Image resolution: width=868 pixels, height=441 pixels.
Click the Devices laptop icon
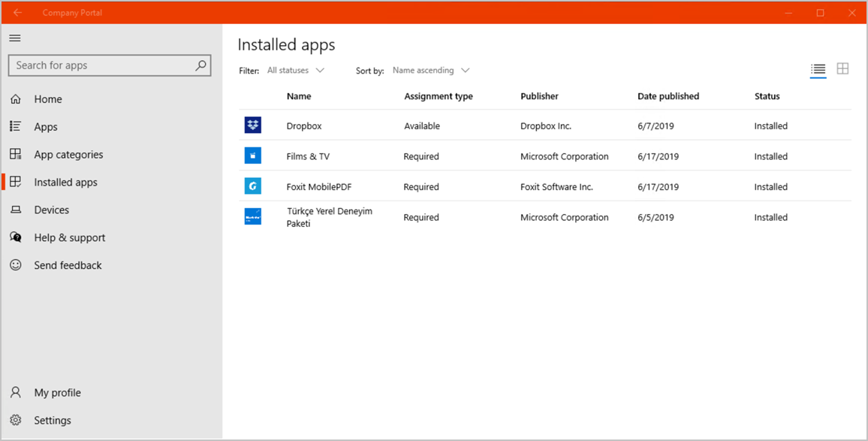pyautogui.click(x=16, y=210)
